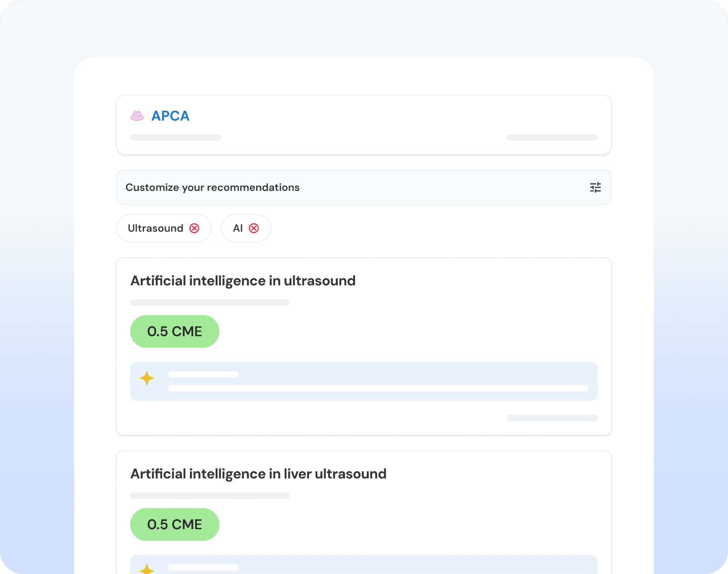
Task: Click the APCA ultrasound logo icon
Action: tap(137, 116)
